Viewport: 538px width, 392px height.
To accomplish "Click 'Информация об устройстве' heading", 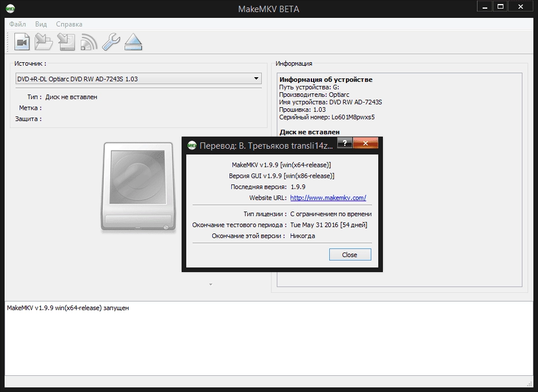I will pos(326,80).
